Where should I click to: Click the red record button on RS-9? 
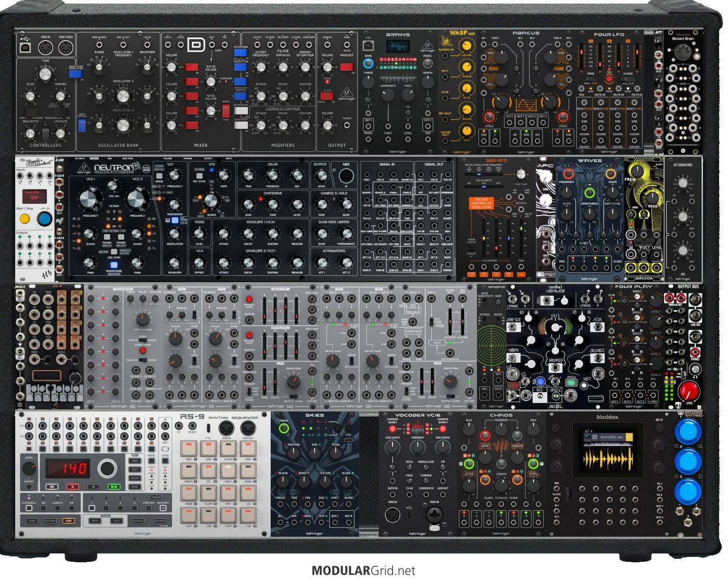pos(73,487)
